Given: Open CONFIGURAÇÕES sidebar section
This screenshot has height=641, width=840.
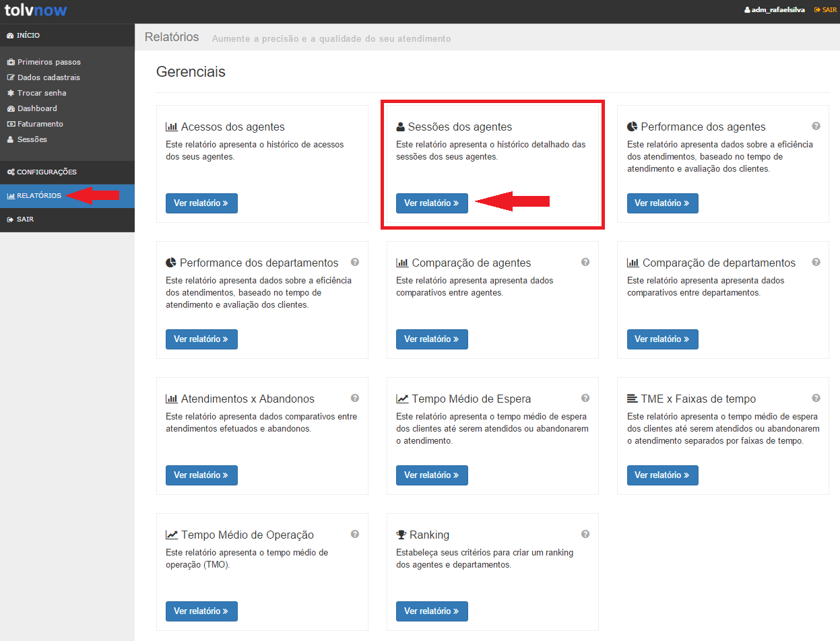Looking at the screenshot, I should click(67, 172).
